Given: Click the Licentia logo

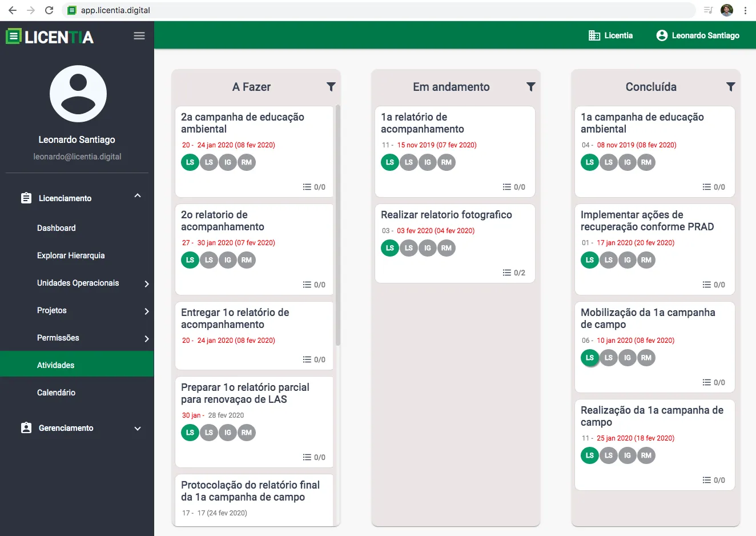Looking at the screenshot, I should [x=50, y=37].
